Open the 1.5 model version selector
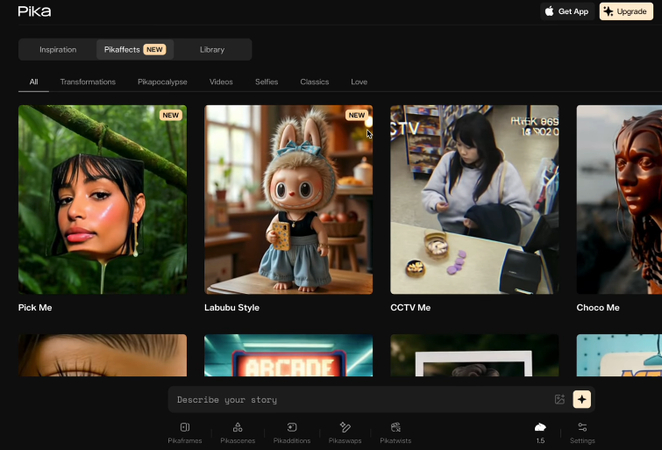This screenshot has height=450, width=662. 540,432
